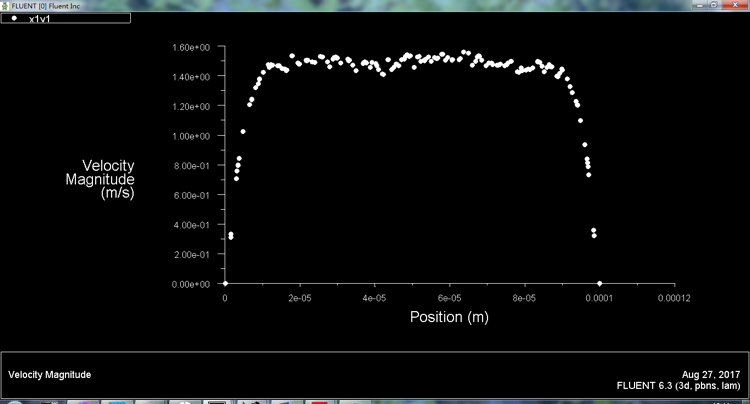Click the 6e-05 x-axis tick label
The image size is (750, 404).
click(449, 298)
